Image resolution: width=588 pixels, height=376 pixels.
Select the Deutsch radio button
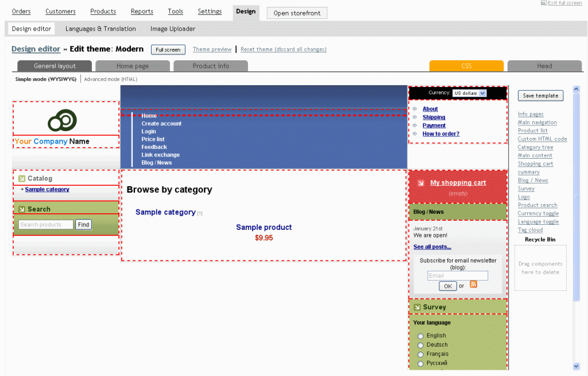coord(420,345)
